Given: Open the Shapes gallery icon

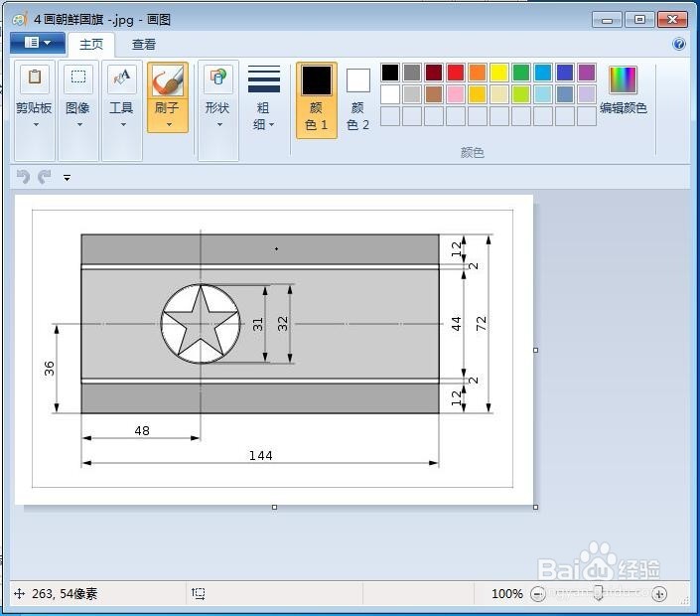Looking at the screenshot, I should click(217, 78).
